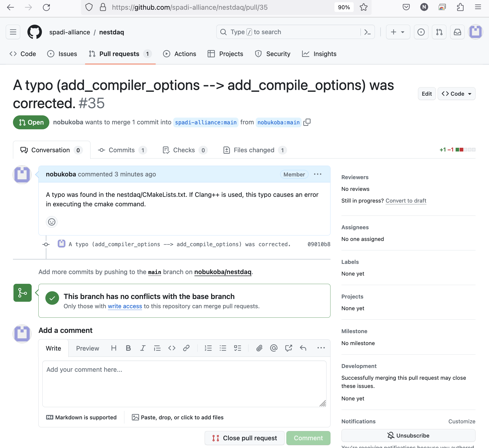Click Close pull request button
489x448 pixels.
244,438
